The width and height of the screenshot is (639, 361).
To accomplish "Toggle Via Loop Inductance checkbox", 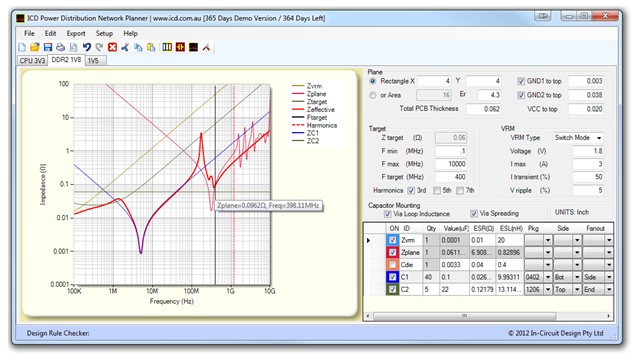I will point(387,214).
